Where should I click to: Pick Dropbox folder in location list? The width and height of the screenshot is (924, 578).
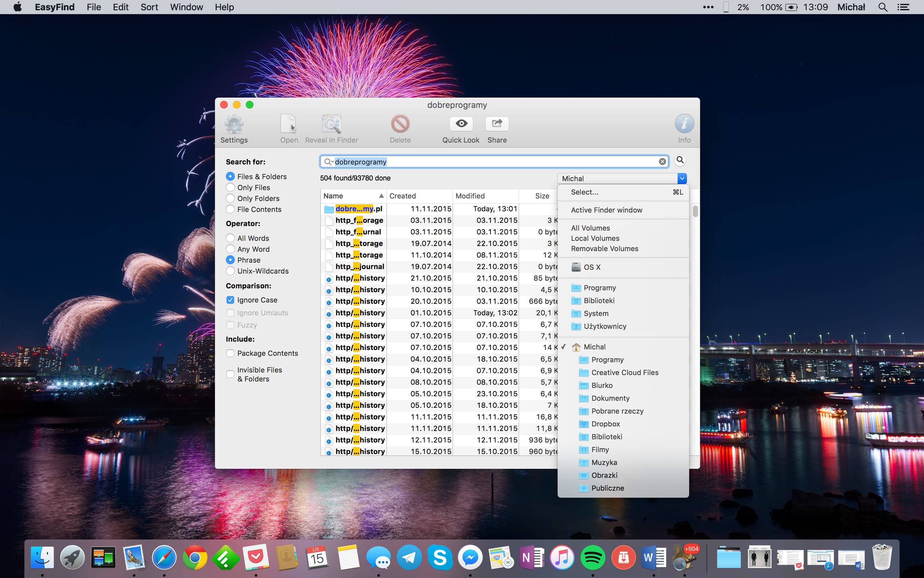tap(605, 424)
